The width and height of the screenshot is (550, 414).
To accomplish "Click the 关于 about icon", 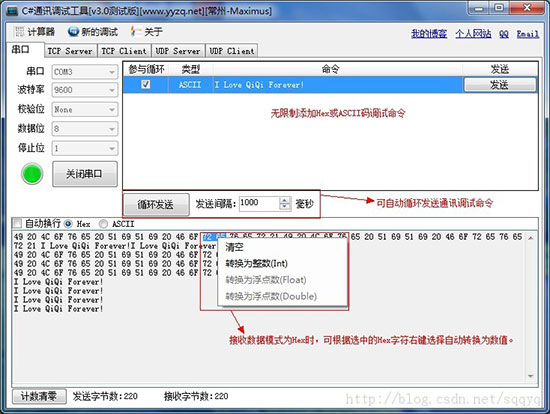I will point(136,32).
